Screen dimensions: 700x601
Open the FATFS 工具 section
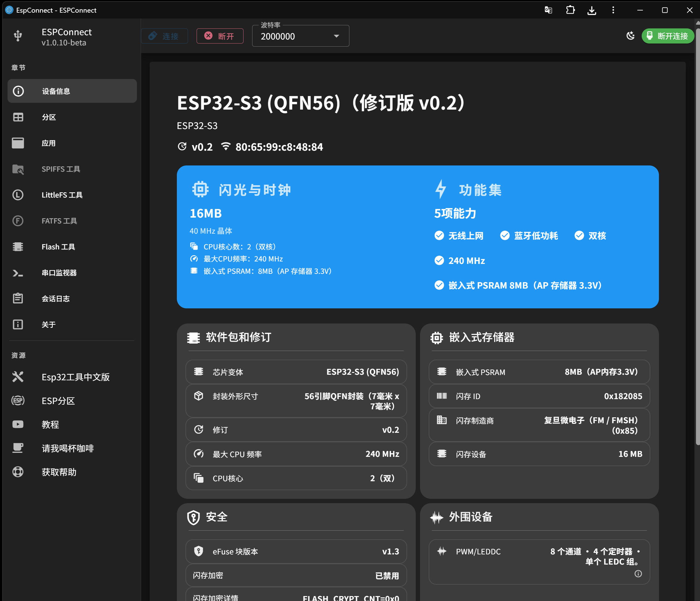tap(60, 221)
